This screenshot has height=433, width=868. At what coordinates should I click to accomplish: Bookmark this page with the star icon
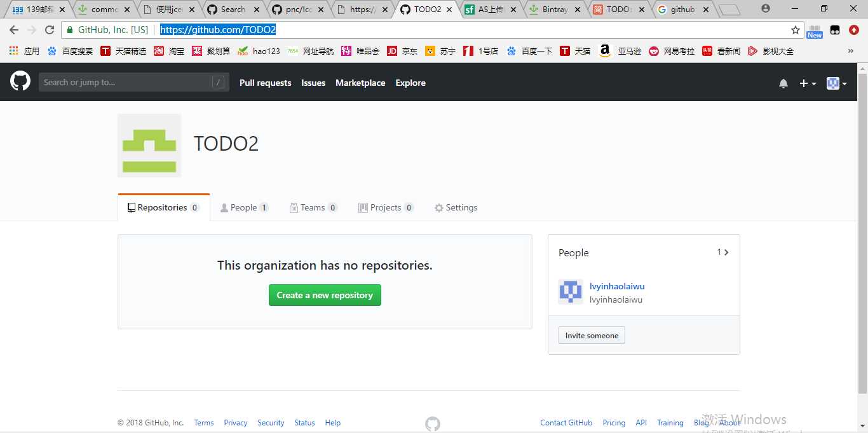coord(795,30)
